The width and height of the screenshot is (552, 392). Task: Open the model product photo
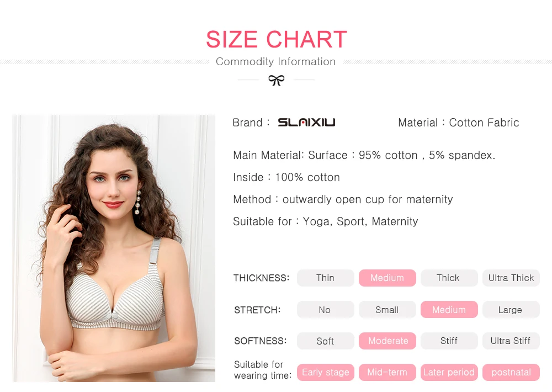(x=114, y=248)
